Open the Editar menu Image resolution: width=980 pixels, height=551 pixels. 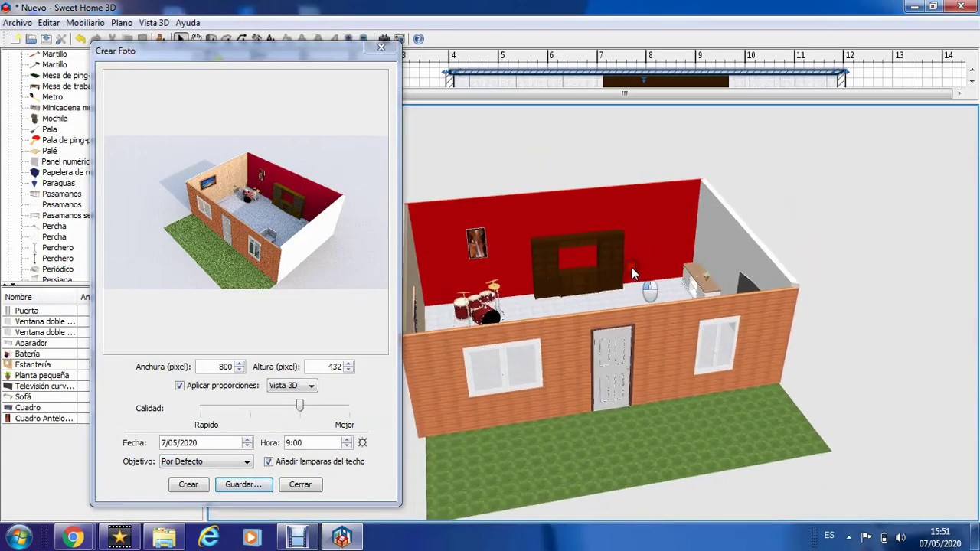tap(49, 23)
